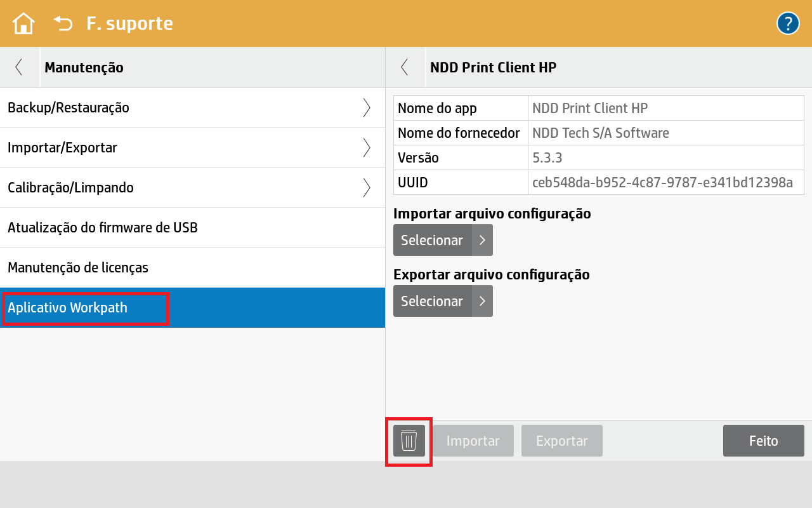812x508 pixels.
Task: Open the help question mark icon
Action: (788, 24)
